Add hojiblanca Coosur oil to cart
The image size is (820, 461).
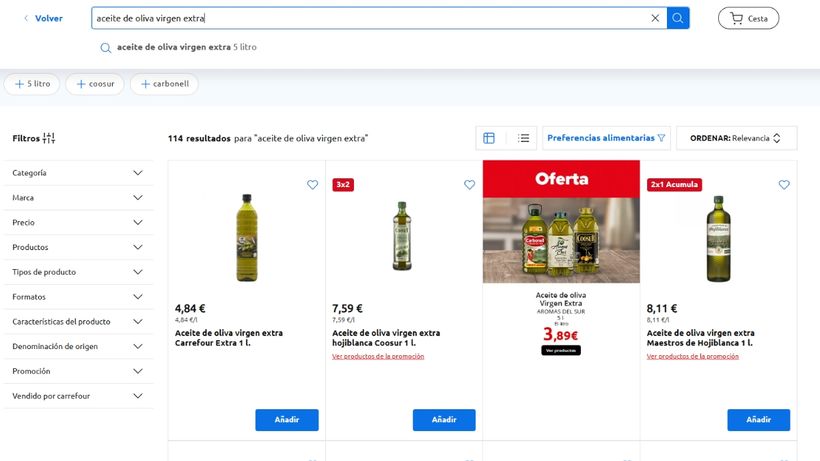click(444, 420)
